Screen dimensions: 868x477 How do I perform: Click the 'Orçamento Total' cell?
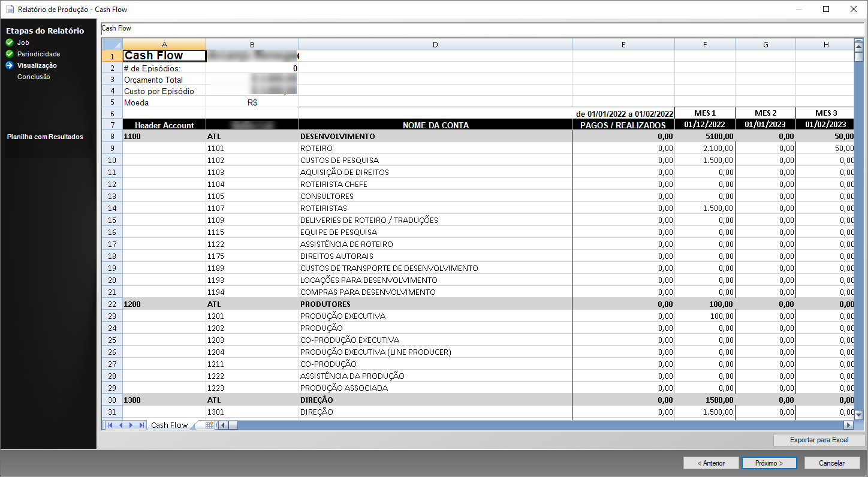164,80
